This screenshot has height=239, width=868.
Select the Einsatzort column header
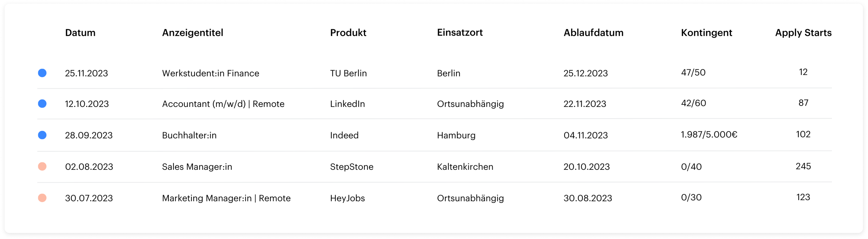460,32
